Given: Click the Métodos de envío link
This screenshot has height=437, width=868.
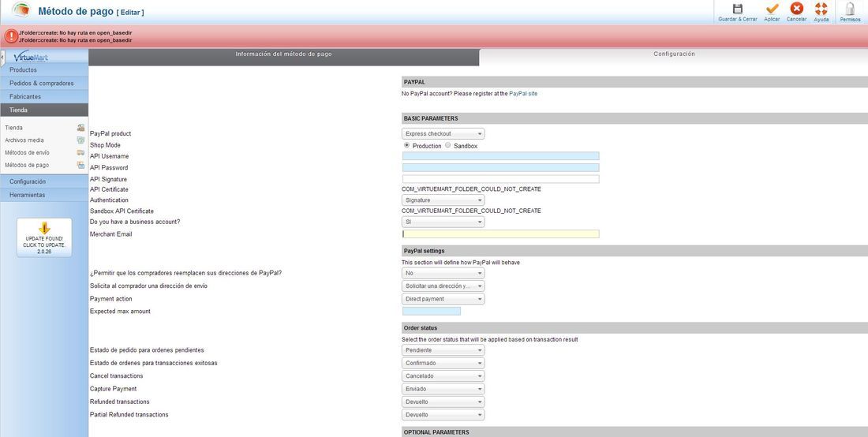Looking at the screenshot, I should pos(27,153).
